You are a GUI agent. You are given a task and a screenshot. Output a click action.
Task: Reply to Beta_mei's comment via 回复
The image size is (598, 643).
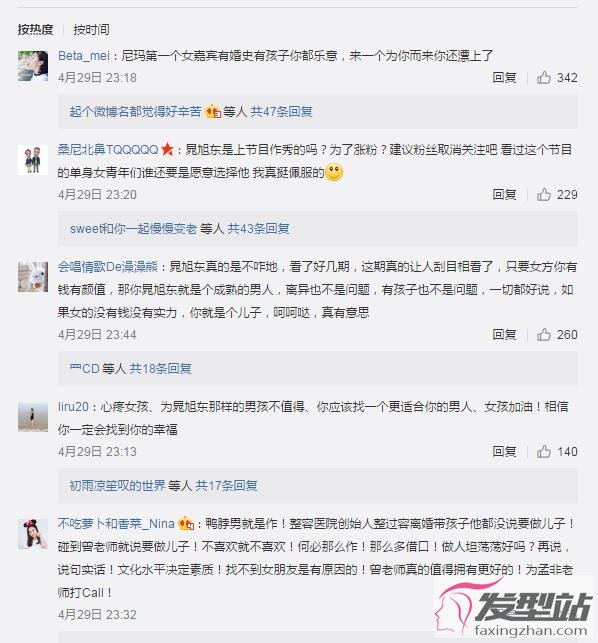[x=504, y=77]
